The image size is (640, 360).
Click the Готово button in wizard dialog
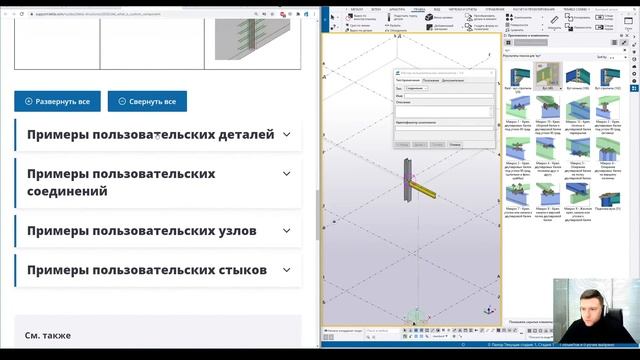pos(437,144)
